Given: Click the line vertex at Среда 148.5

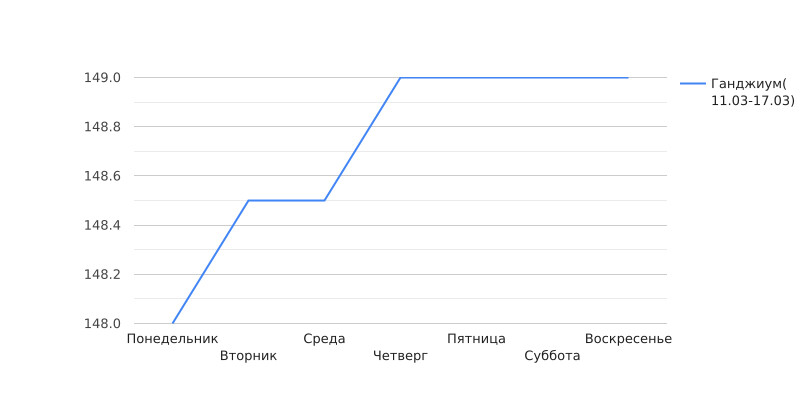Looking at the screenshot, I should coord(324,201).
